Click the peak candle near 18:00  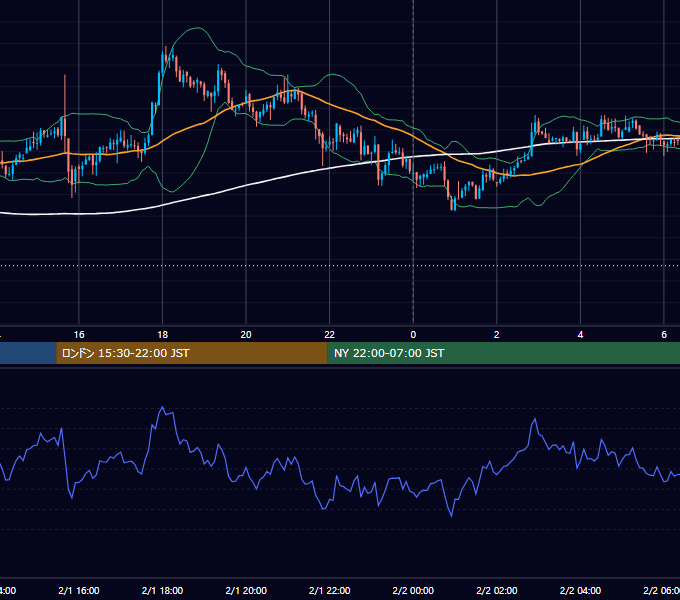[x=166, y=56]
